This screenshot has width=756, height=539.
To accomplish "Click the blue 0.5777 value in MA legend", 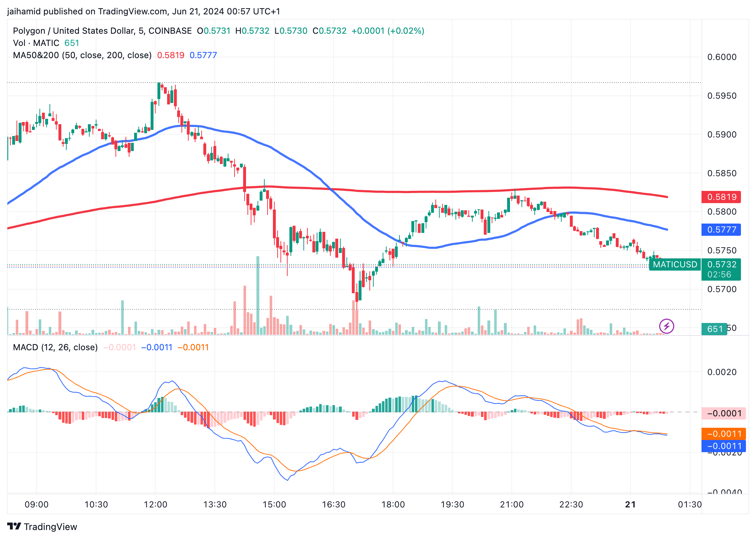I will click(203, 55).
